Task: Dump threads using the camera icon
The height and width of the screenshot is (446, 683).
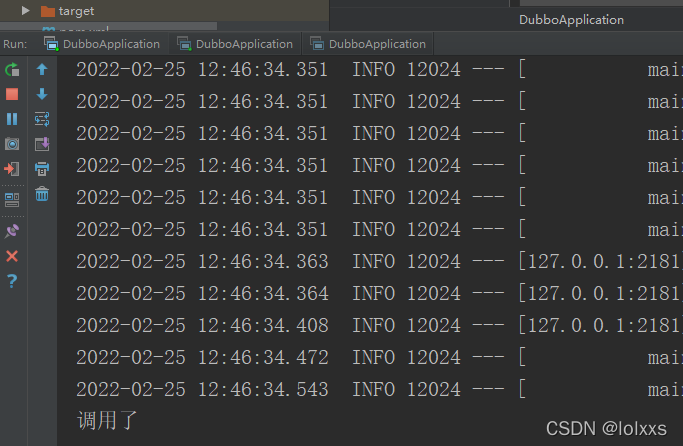Action: click(x=12, y=144)
